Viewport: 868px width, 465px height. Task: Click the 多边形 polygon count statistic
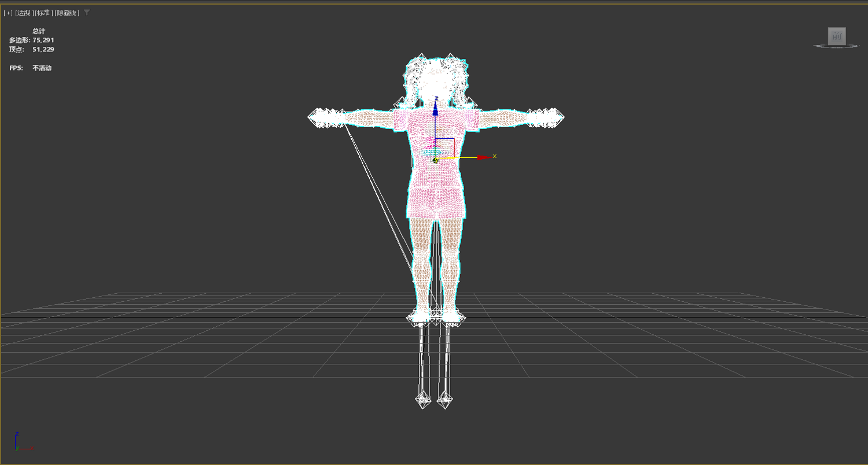(32, 40)
